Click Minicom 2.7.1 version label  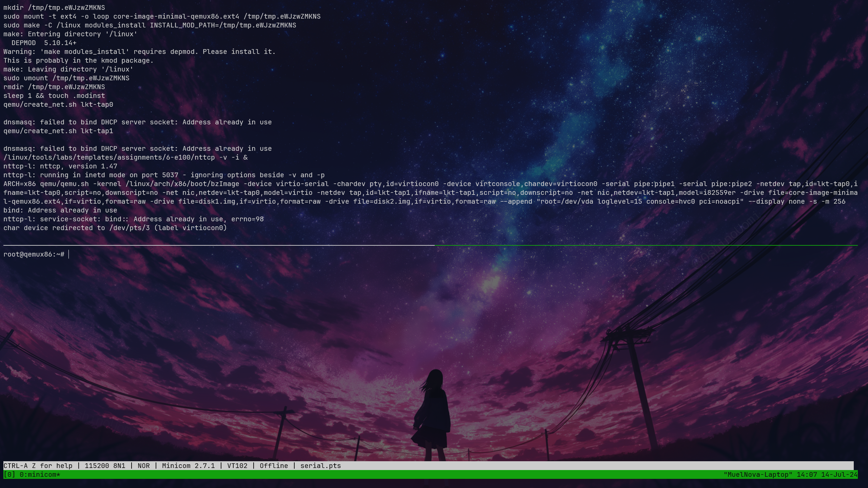pos(188,466)
